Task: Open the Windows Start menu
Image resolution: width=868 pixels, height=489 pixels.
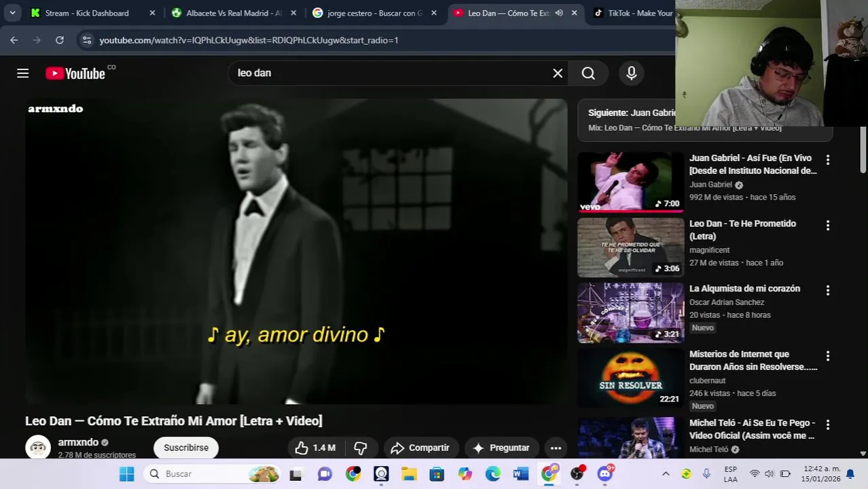Action: point(126,474)
